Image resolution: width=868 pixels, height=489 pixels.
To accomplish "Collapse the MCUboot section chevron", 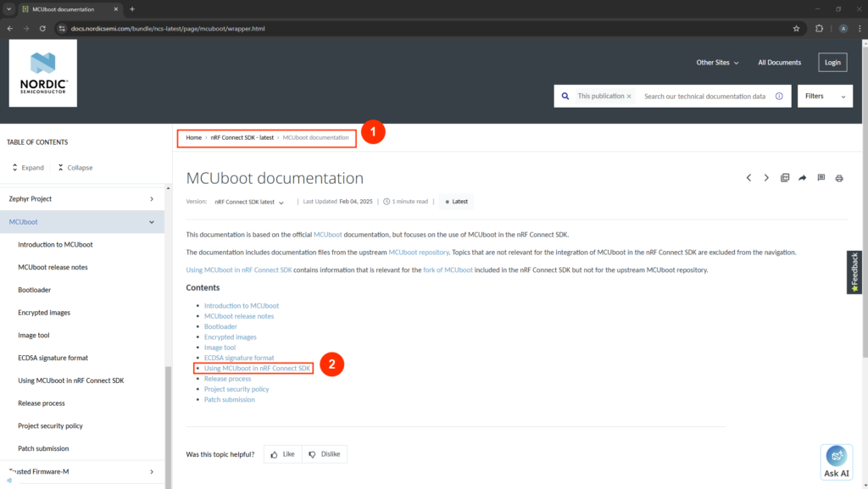I will pos(152,222).
